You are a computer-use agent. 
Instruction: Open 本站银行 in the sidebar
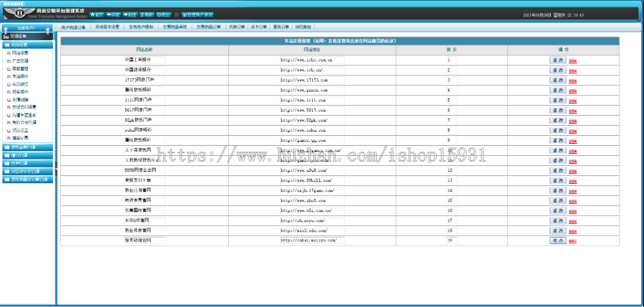[20, 77]
